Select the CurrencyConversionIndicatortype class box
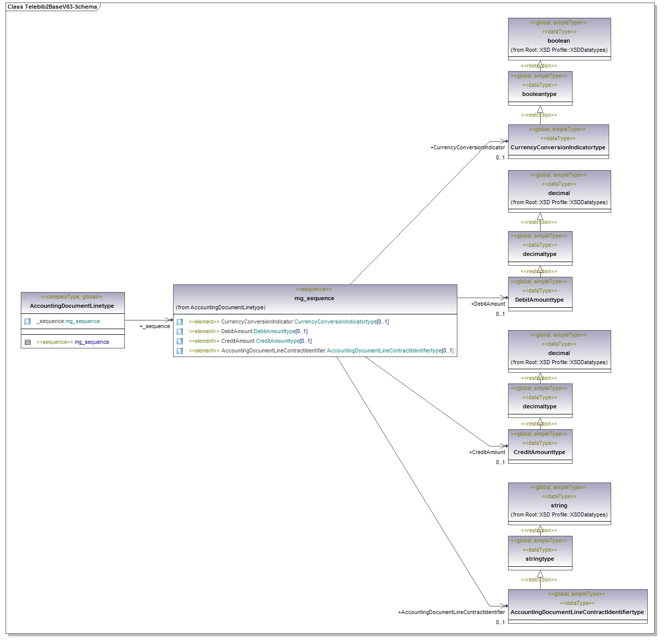Image resolution: width=668 pixels, height=644 pixels. pyautogui.click(x=558, y=142)
